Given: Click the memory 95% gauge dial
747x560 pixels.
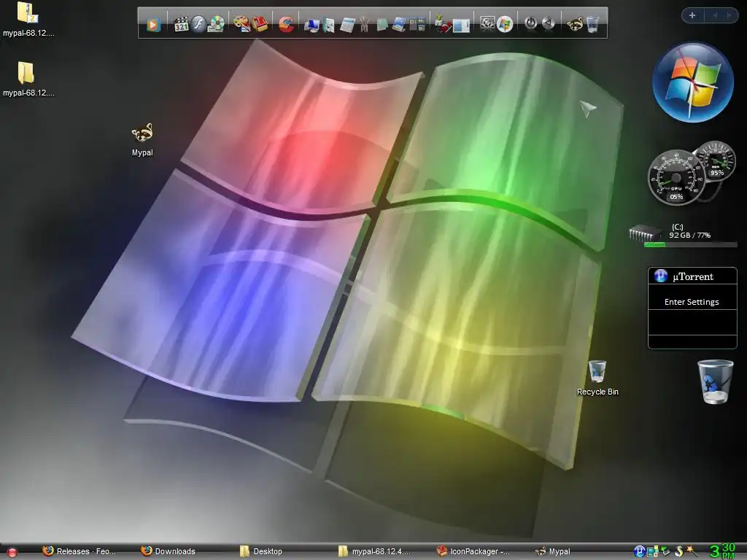Looking at the screenshot, I should [x=716, y=161].
